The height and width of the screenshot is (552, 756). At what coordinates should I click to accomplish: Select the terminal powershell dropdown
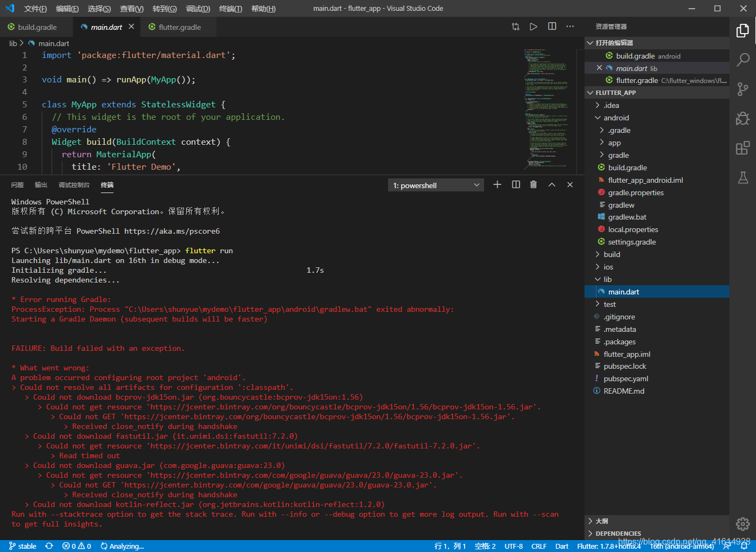pyautogui.click(x=436, y=185)
